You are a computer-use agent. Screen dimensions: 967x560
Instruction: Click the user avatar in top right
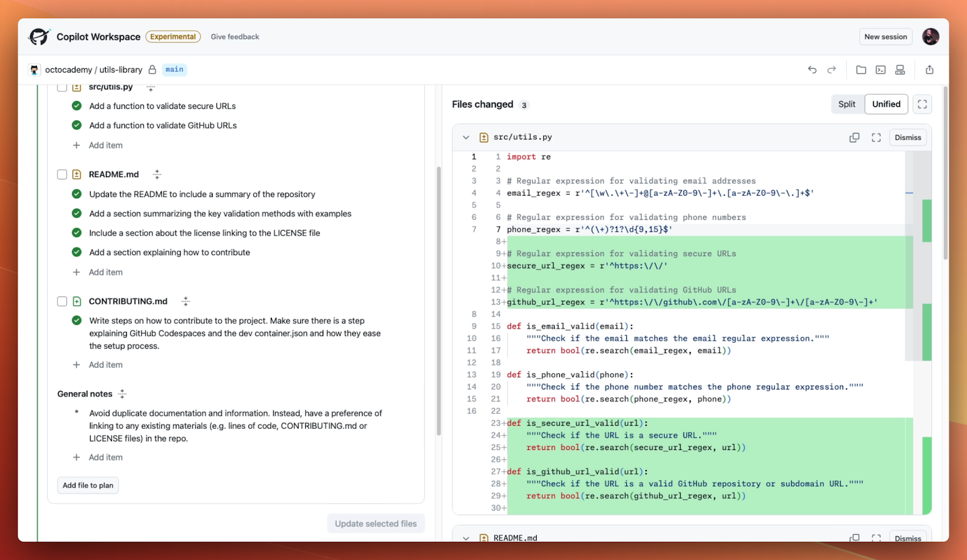(930, 36)
